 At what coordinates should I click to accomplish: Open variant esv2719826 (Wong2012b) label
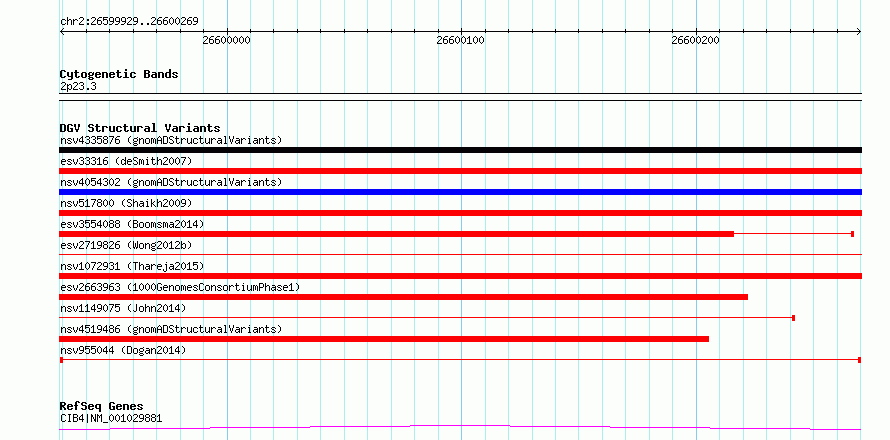[x=126, y=245]
